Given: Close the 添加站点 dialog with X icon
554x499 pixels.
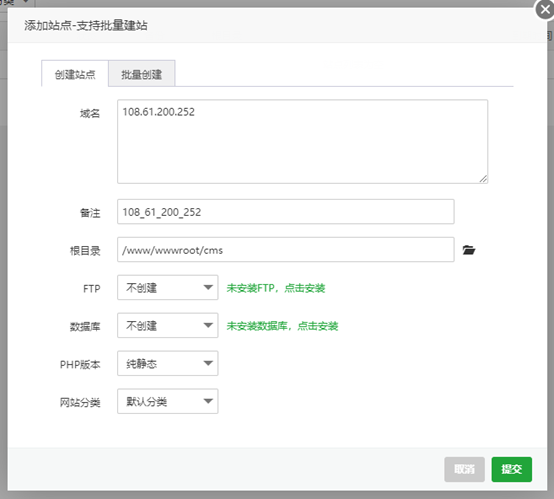Looking at the screenshot, I should tap(545, 10).
